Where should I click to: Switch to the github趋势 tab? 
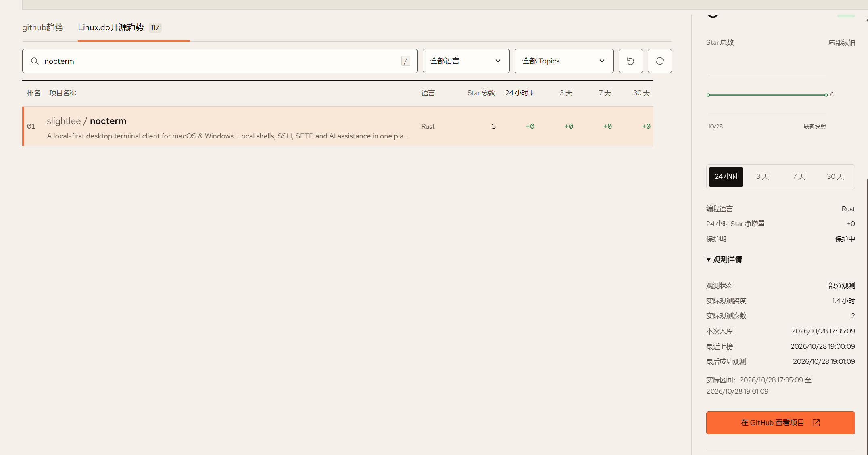43,27
